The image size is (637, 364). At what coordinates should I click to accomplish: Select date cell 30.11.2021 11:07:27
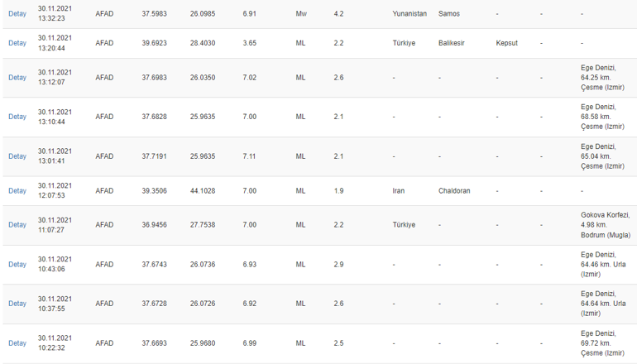(x=55, y=225)
